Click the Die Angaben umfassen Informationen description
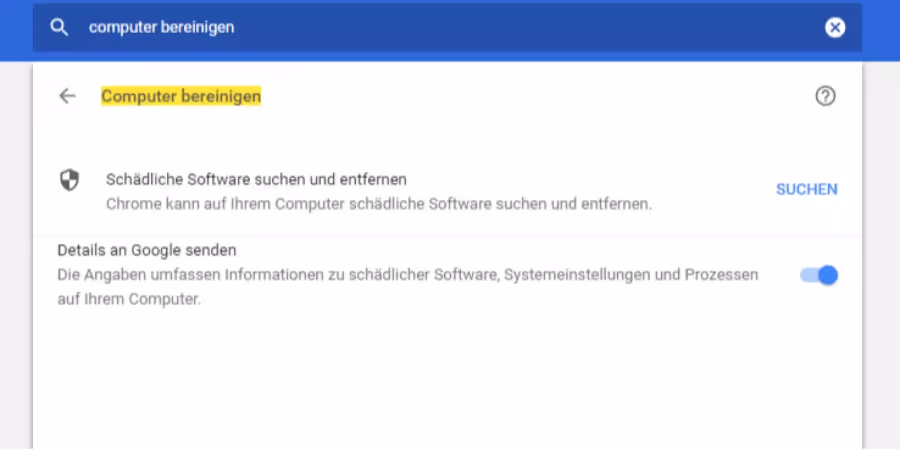Image resolution: width=900 pixels, height=450 pixels. pos(408,275)
